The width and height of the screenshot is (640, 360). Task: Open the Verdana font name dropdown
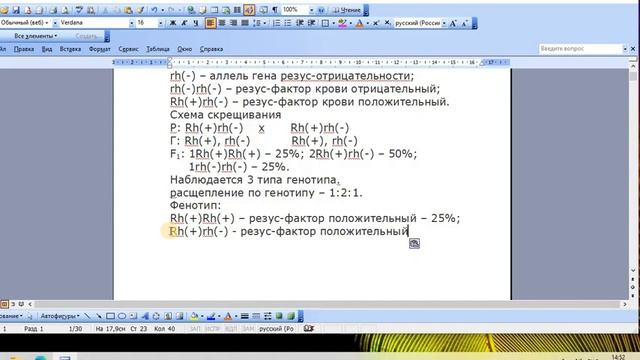(131, 23)
